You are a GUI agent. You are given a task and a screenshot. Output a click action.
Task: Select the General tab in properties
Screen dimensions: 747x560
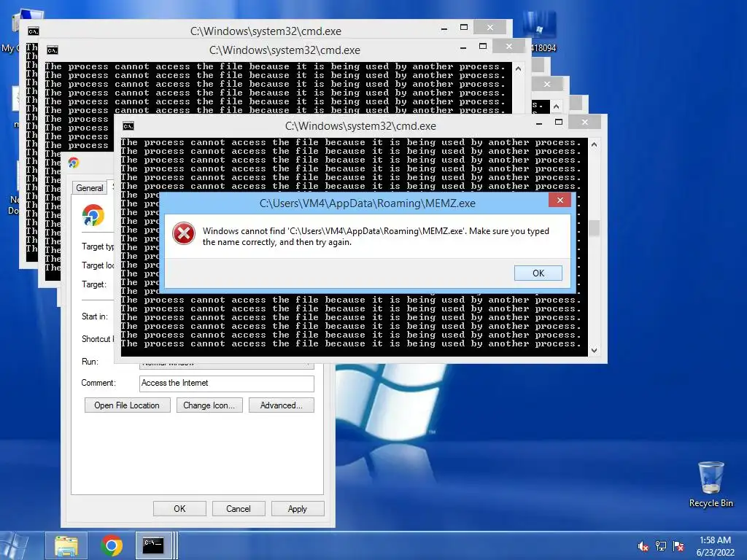point(90,187)
